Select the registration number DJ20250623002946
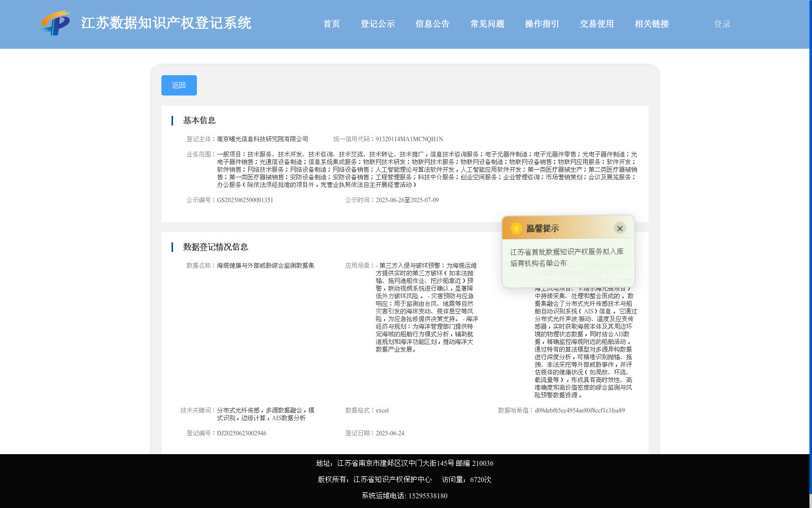This screenshot has width=812, height=508. [x=242, y=433]
